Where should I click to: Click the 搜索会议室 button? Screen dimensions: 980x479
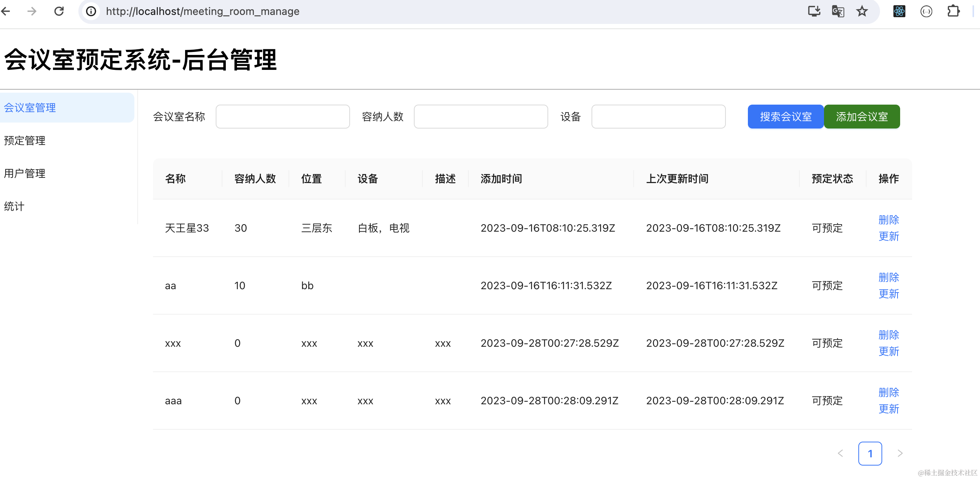pos(785,117)
